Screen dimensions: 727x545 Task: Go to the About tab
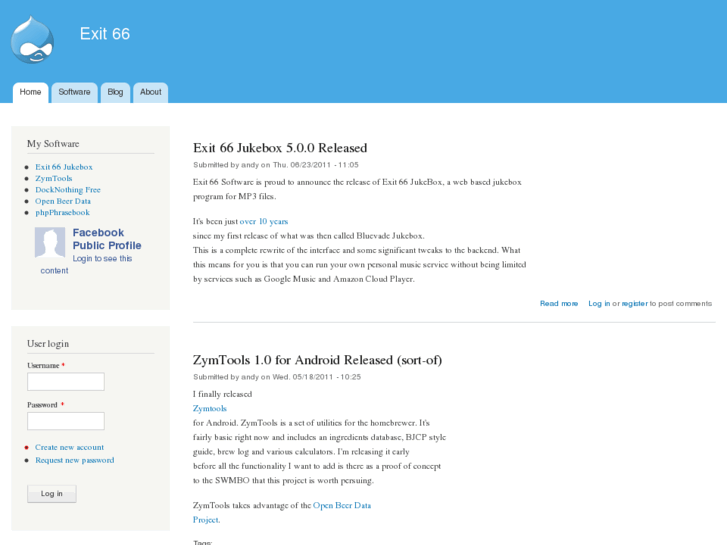click(x=150, y=92)
